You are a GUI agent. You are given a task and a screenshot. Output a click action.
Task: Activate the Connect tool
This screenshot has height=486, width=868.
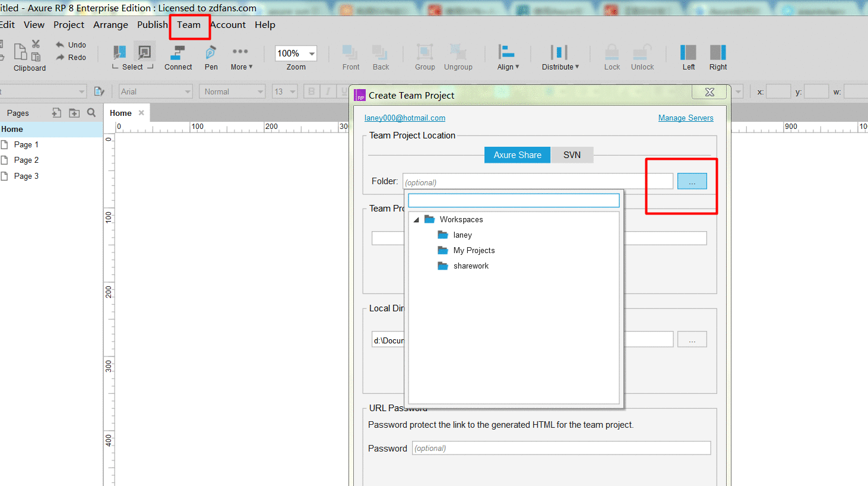pyautogui.click(x=178, y=58)
